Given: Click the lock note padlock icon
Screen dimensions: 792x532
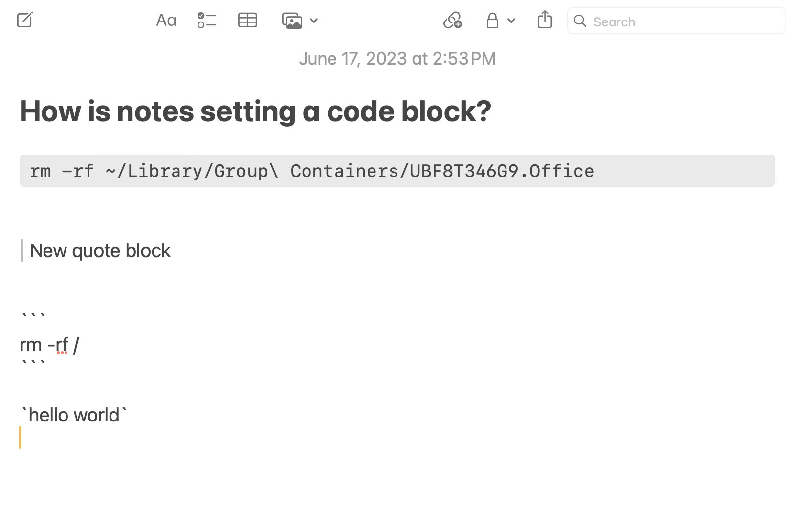Looking at the screenshot, I should coord(492,21).
